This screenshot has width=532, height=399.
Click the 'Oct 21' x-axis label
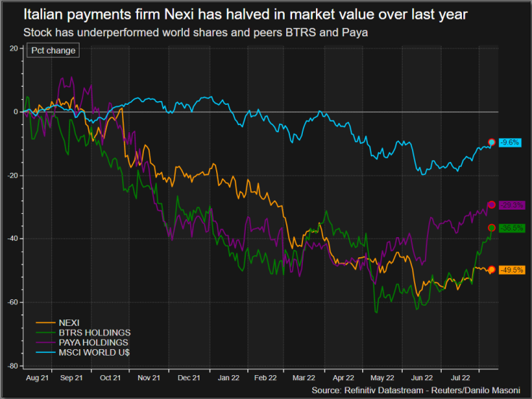[111, 377]
